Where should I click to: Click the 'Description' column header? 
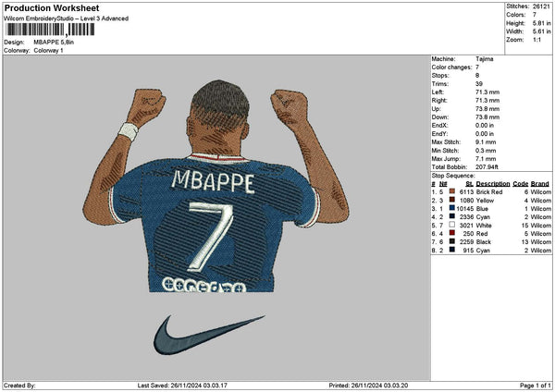point(493,184)
